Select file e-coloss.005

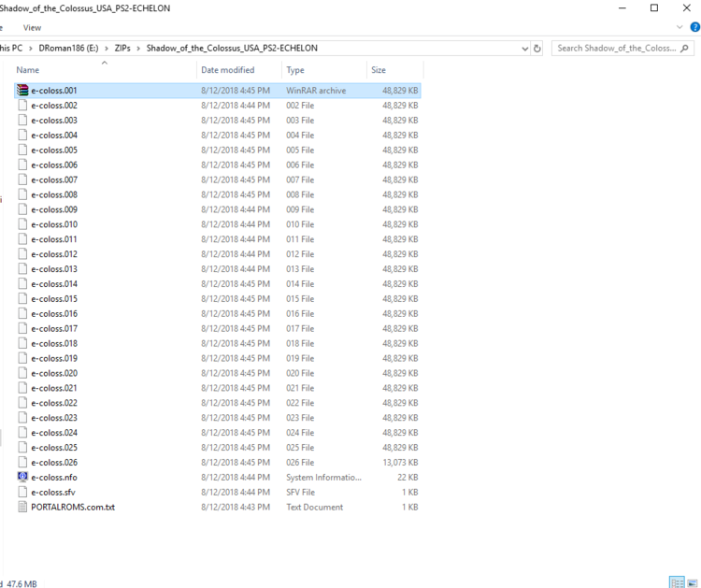coord(54,150)
